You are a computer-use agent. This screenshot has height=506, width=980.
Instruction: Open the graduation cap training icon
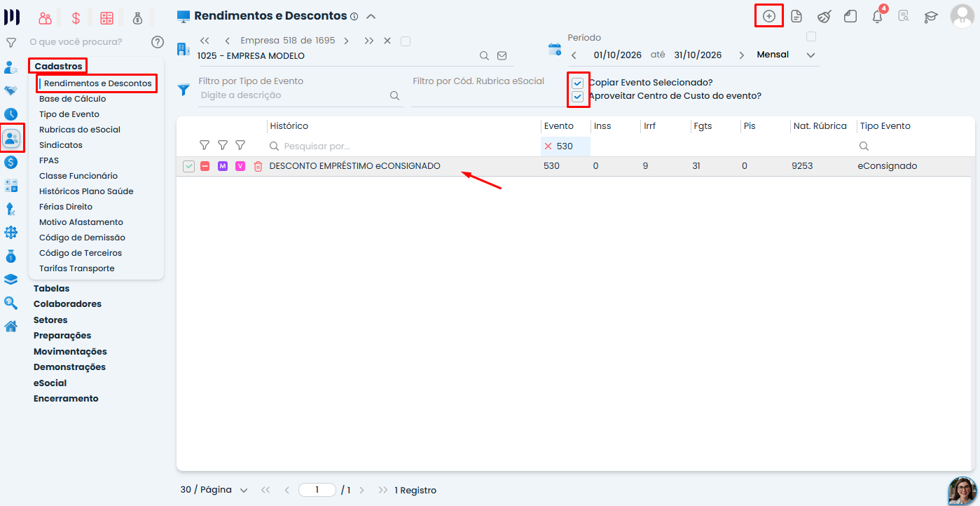(930, 16)
